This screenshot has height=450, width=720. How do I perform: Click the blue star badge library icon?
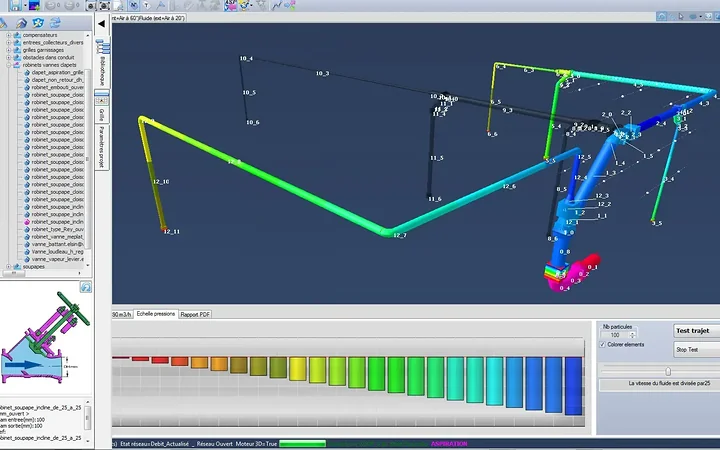tap(38, 22)
